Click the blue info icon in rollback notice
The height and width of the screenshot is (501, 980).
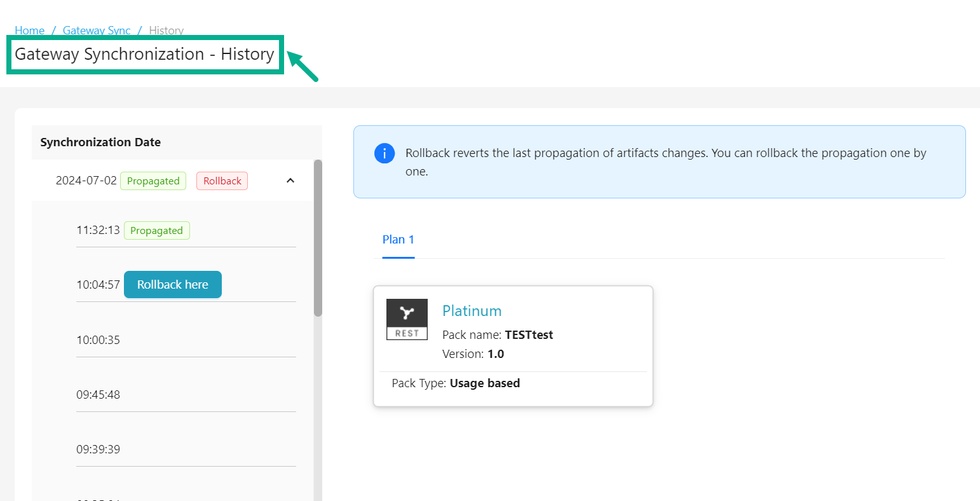(385, 153)
